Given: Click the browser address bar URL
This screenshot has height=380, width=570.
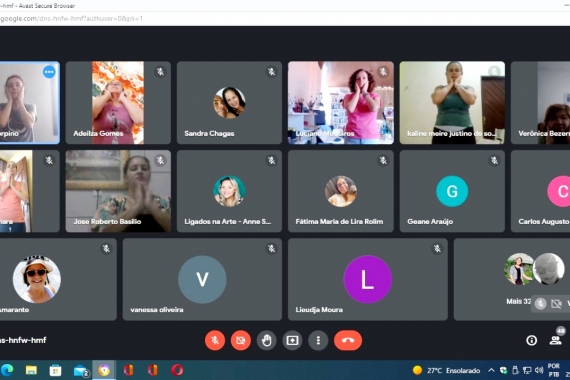Looking at the screenshot, I should click(x=72, y=19).
